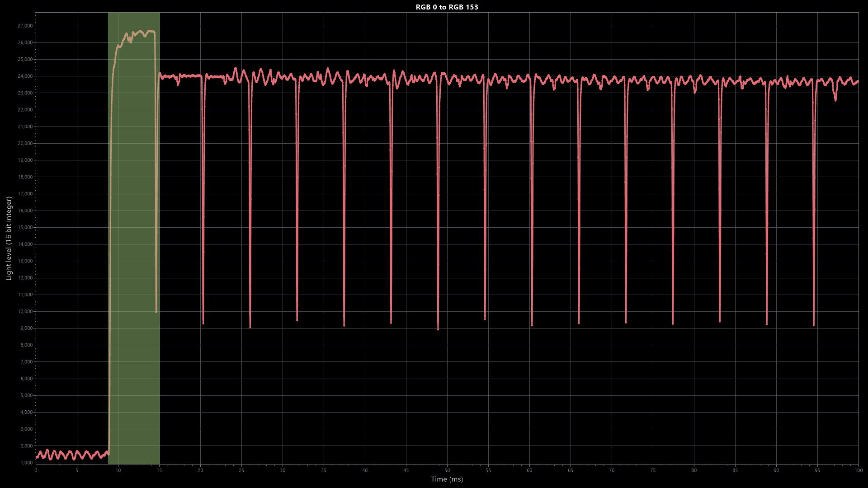The image size is (868, 488).
Task: Click the bottom of the first red dip near 20 ms
Action: coord(203,323)
